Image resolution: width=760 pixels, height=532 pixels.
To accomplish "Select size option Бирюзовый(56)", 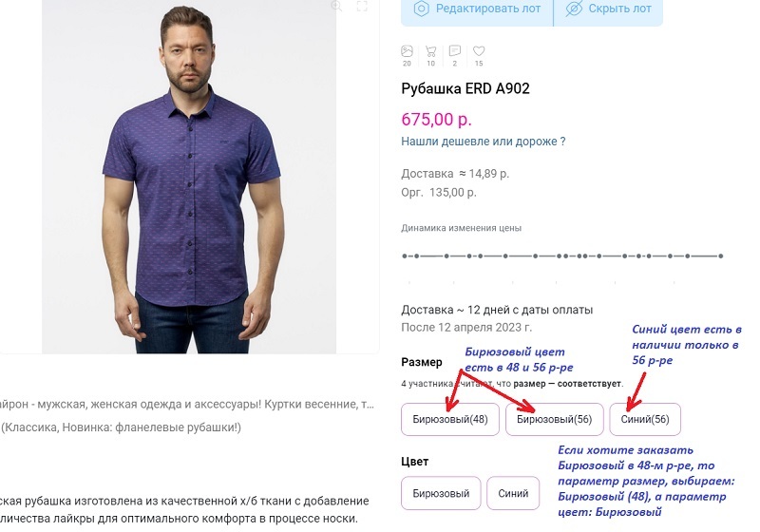I will [555, 419].
